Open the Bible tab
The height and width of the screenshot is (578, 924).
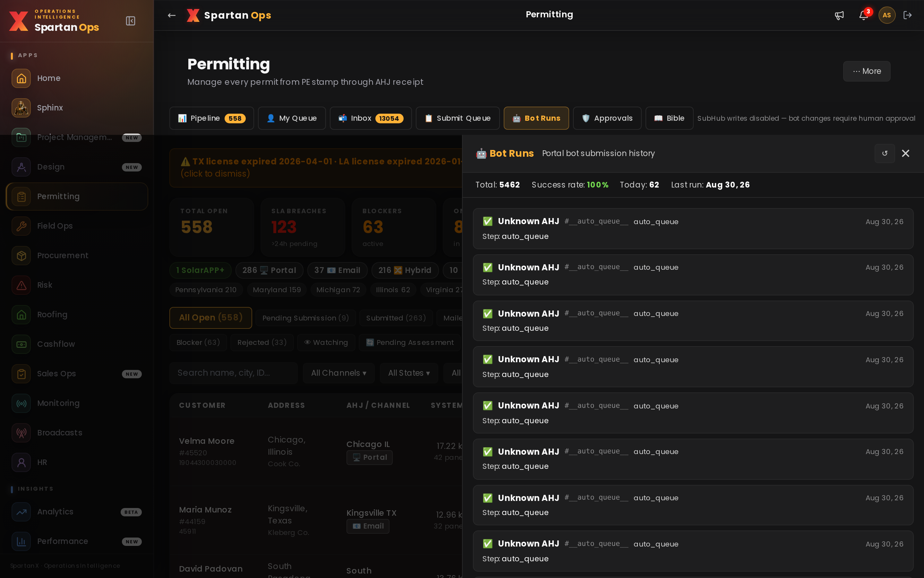(669, 118)
